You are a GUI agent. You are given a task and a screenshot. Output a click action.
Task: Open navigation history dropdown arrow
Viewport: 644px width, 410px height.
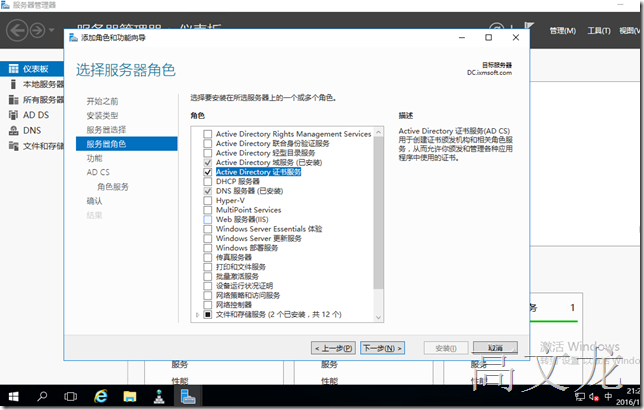pos(51,30)
